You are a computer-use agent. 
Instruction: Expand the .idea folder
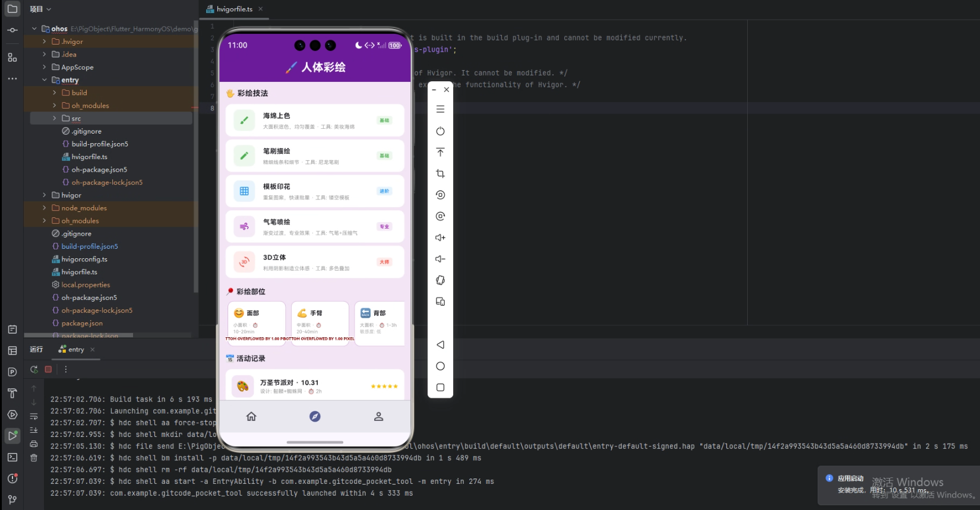click(x=45, y=54)
